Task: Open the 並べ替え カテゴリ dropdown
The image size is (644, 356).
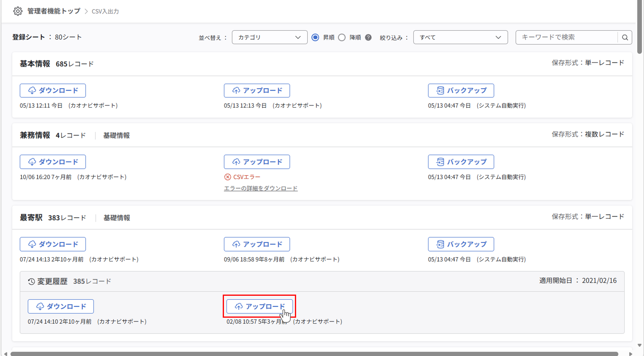Action: (x=269, y=37)
